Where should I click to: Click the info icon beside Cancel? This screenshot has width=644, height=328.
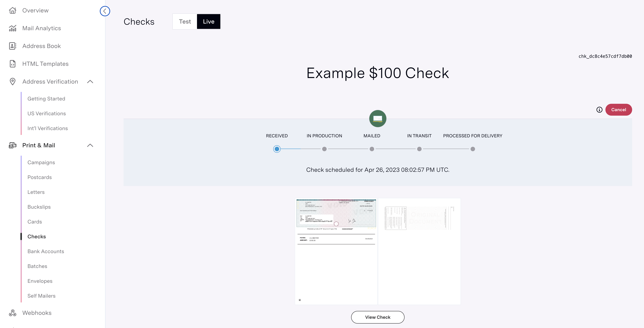click(x=599, y=110)
